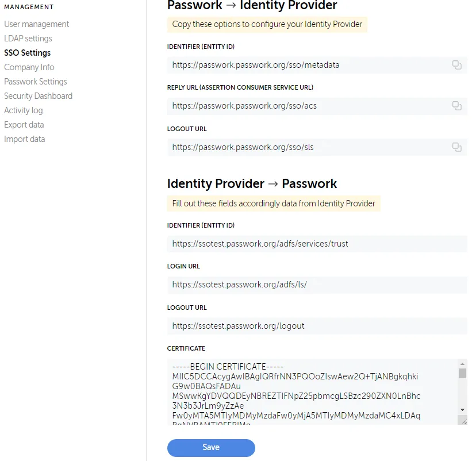Image resolution: width=476 pixels, height=461 pixels.
Task: Copy the Identifier (Entity ID) metadata URL
Action: (457, 65)
